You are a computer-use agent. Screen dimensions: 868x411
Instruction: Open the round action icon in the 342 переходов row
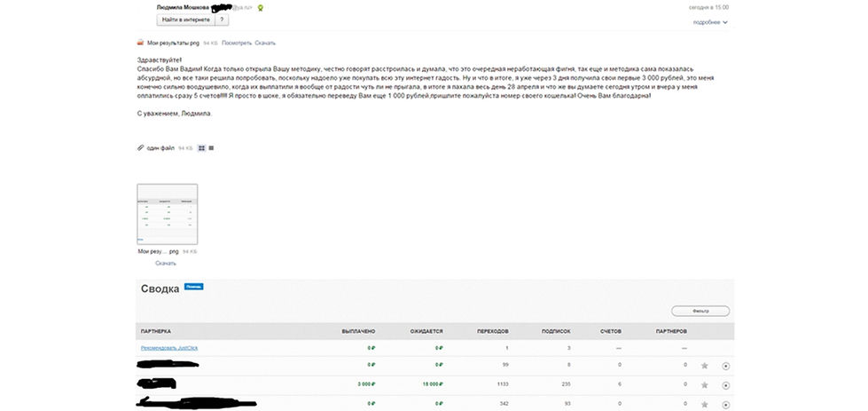pyautogui.click(x=726, y=405)
